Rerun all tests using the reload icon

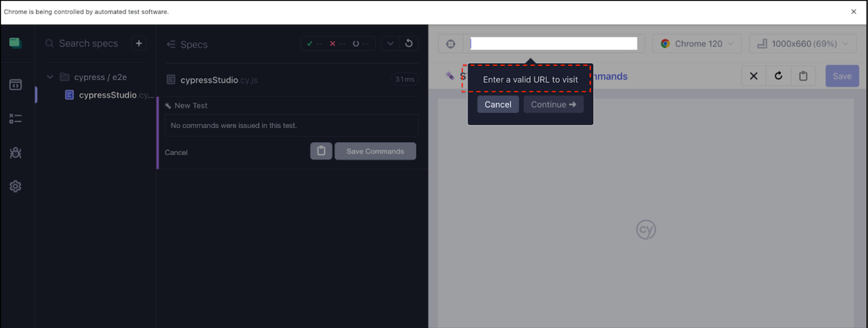[409, 43]
